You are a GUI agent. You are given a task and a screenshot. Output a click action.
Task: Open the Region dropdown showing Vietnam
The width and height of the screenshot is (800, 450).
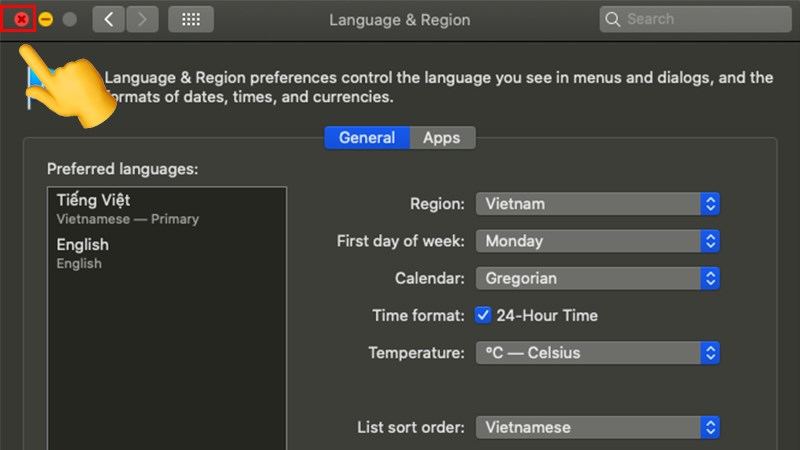[597, 204]
